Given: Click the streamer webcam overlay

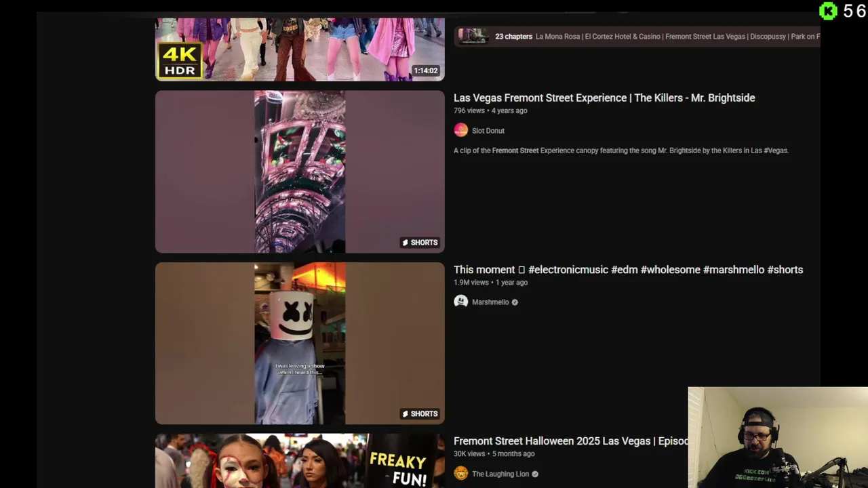Looking at the screenshot, I should tap(778, 437).
